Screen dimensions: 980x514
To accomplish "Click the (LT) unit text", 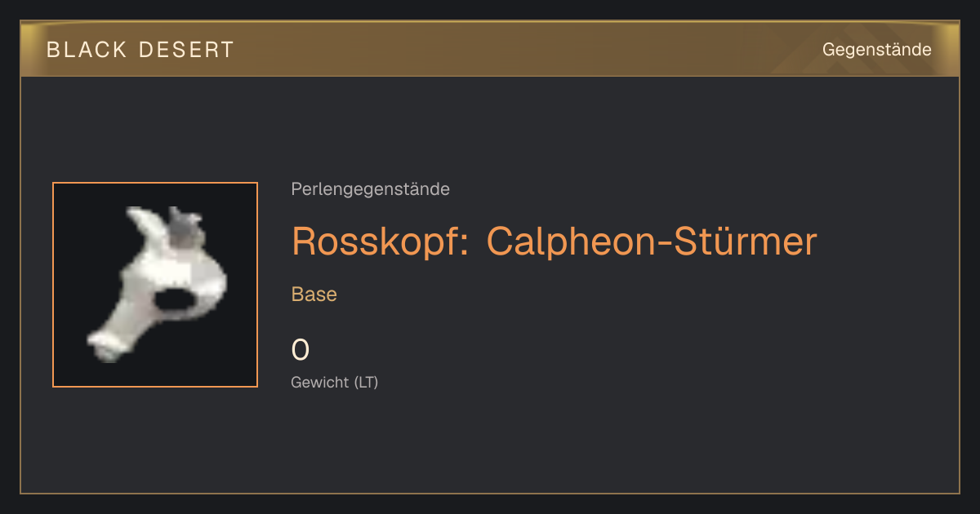I will point(366,382).
